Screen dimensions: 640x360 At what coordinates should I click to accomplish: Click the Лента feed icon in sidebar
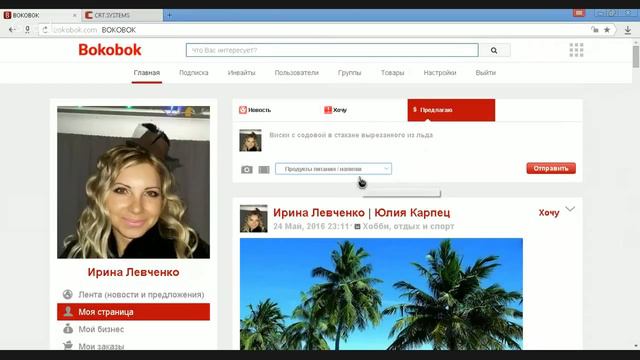point(68,294)
